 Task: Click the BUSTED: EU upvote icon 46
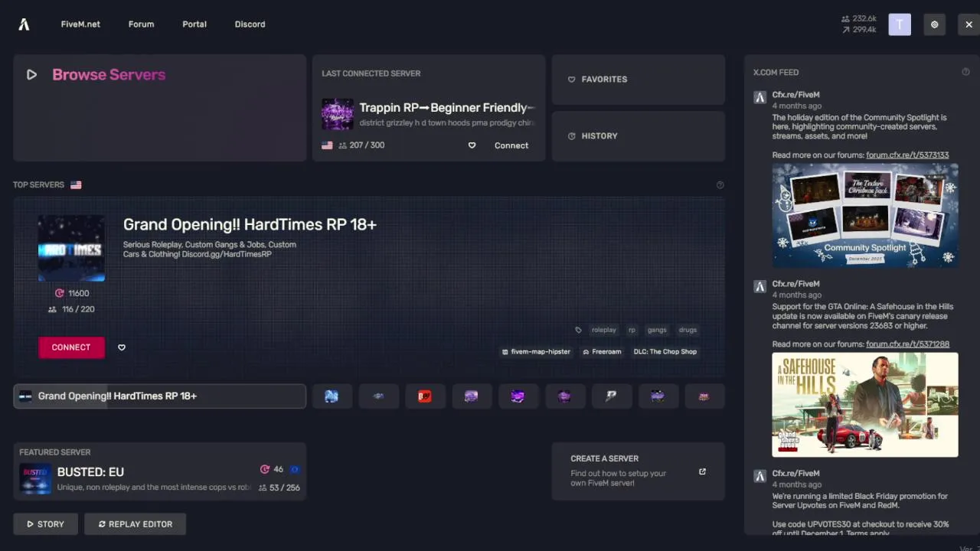point(265,469)
